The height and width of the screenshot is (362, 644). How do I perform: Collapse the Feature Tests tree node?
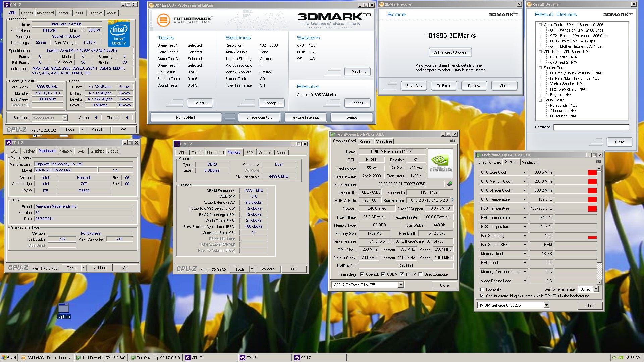point(540,68)
